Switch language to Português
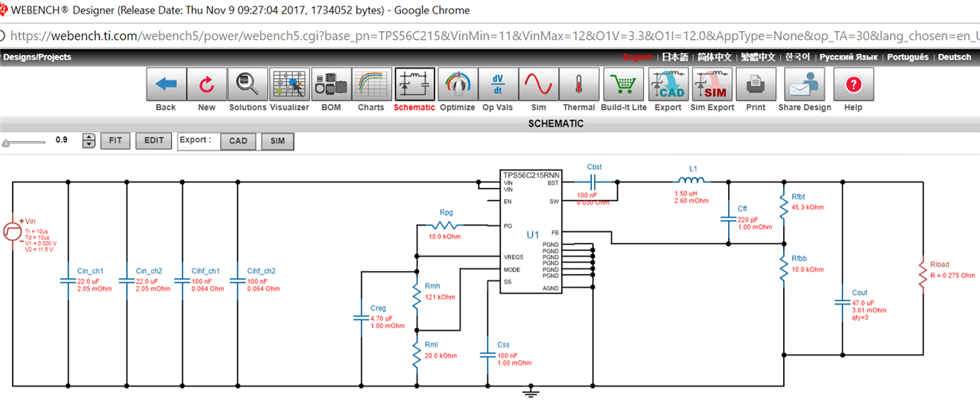The height and width of the screenshot is (412, 980). [907, 57]
